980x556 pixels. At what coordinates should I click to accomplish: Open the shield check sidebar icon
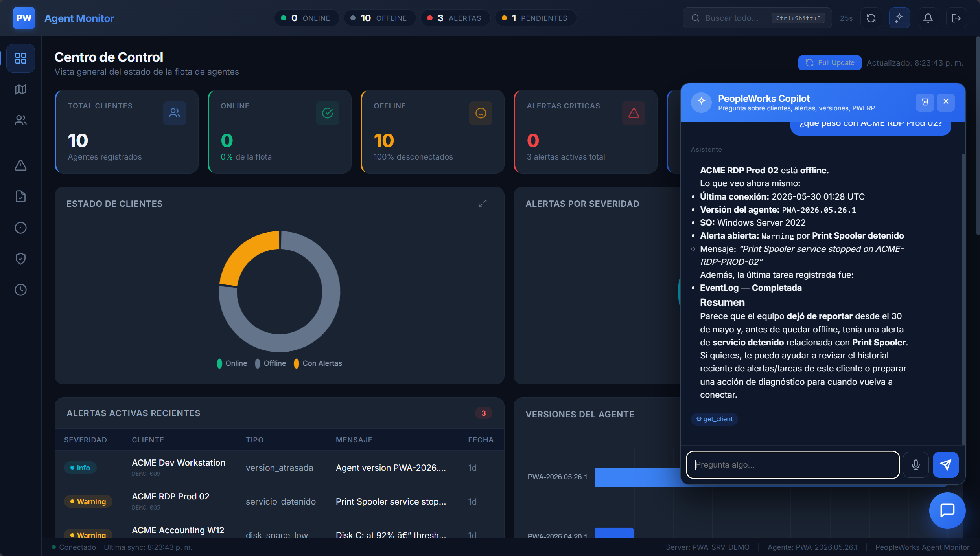20,259
